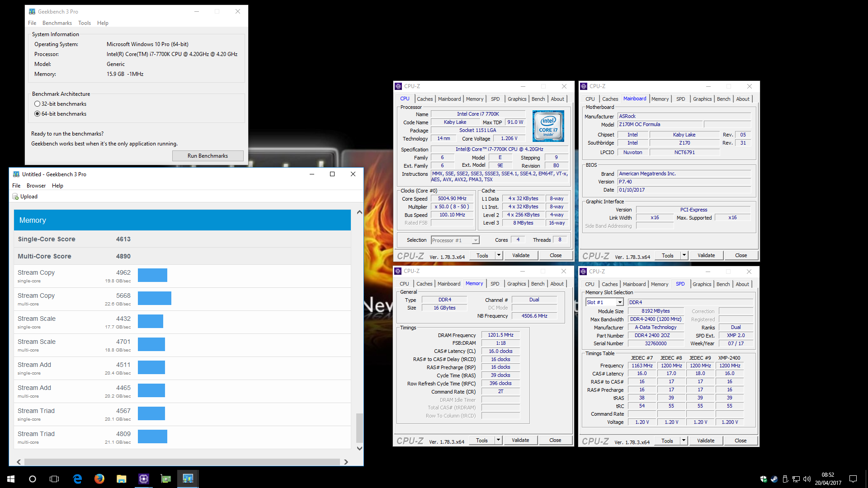The height and width of the screenshot is (488, 868).
Task: Open the Benchmarks menu in Geekbench
Action: point(57,23)
